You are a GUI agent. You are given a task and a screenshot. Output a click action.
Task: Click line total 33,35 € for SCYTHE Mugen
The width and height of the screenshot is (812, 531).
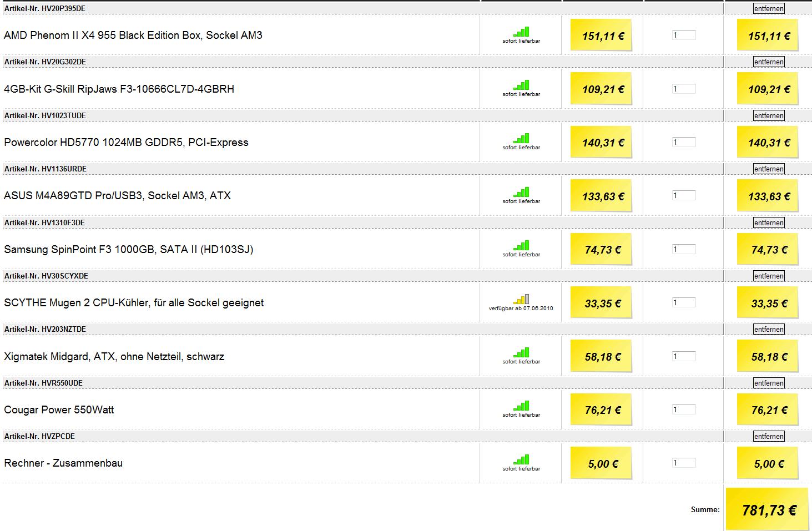[x=769, y=304]
